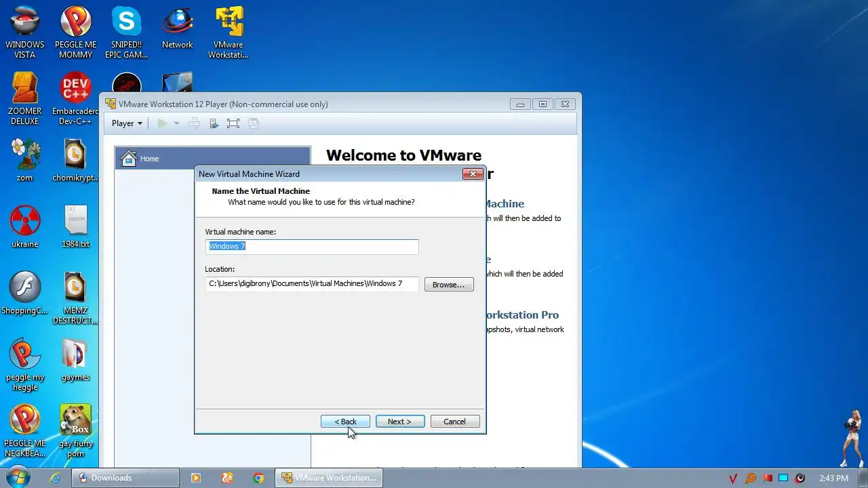
Task: Switch to the Downloads taskbar window
Action: click(x=125, y=478)
